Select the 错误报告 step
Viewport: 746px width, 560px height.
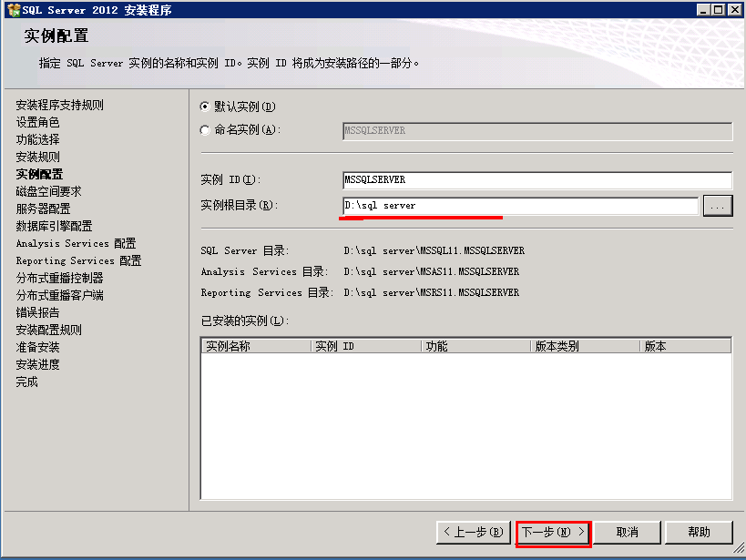tap(37, 312)
